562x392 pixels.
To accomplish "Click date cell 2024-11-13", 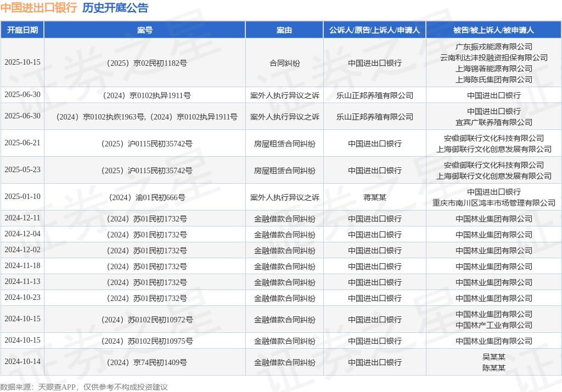I will 22,281.
